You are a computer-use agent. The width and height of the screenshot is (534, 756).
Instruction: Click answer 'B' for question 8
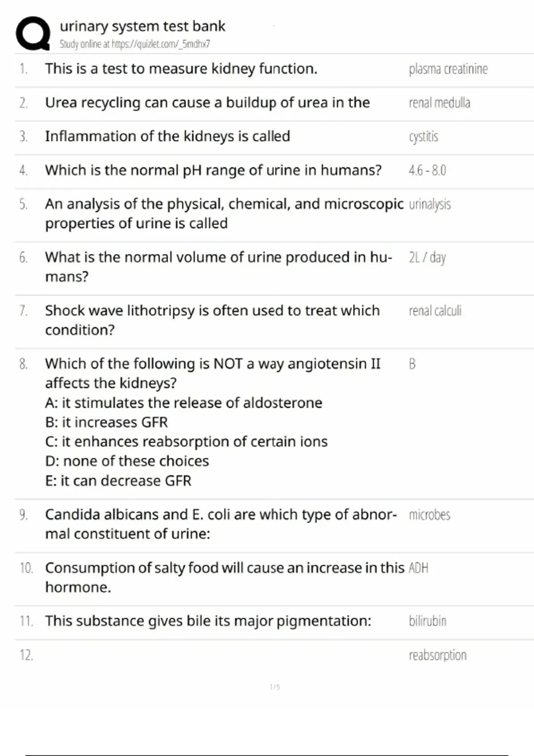point(412,364)
